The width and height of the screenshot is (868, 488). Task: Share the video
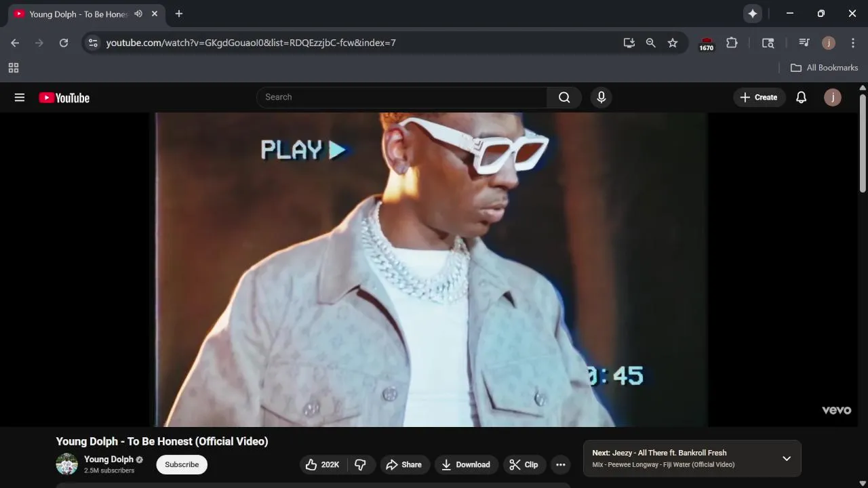click(404, 464)
